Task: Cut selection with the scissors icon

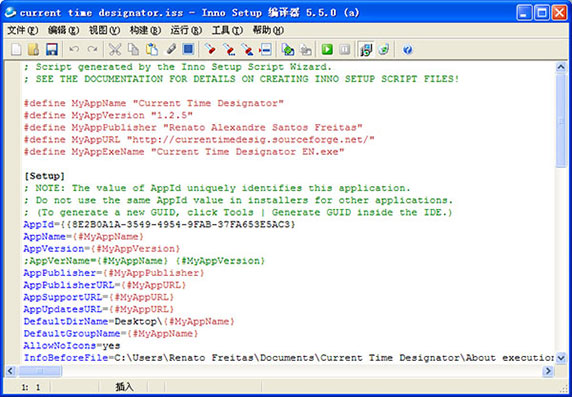Action: [x=115, y=49]
